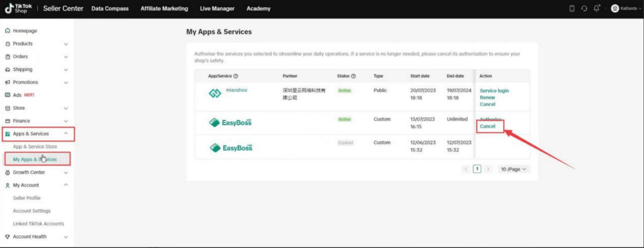Click the expired EasyBoss app logo
This screenshot has height=248, width=644.
231,148
